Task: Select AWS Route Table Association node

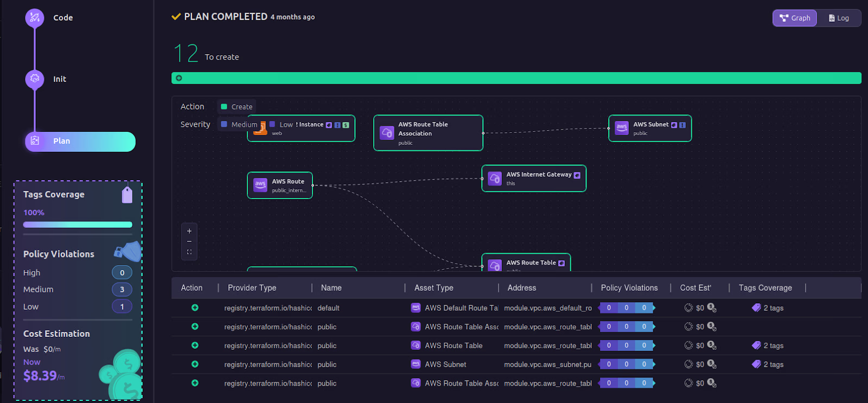Action: click(x=428, y=133)
